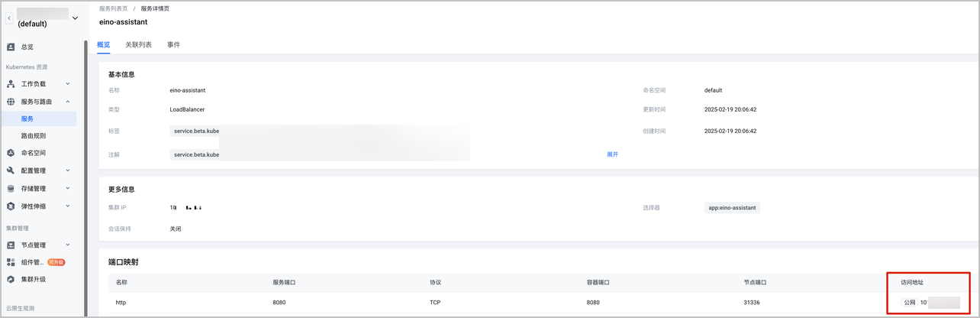This screenshot has width=980, height=318.
Task: Open 路由规则 in the sidebar
Action: pos(34,135)
